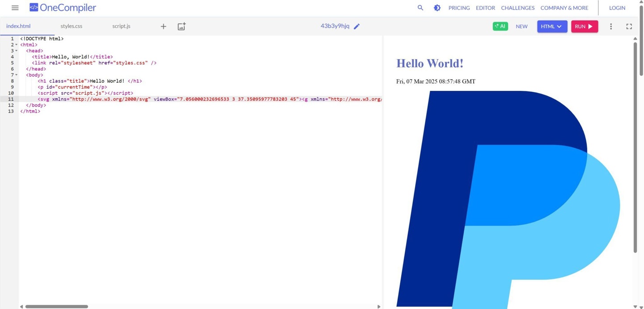This screenshot has height=309, width=644.
Task: Open the EDITOR menu link
Action: pyautogui.click(x=485, y=8)
